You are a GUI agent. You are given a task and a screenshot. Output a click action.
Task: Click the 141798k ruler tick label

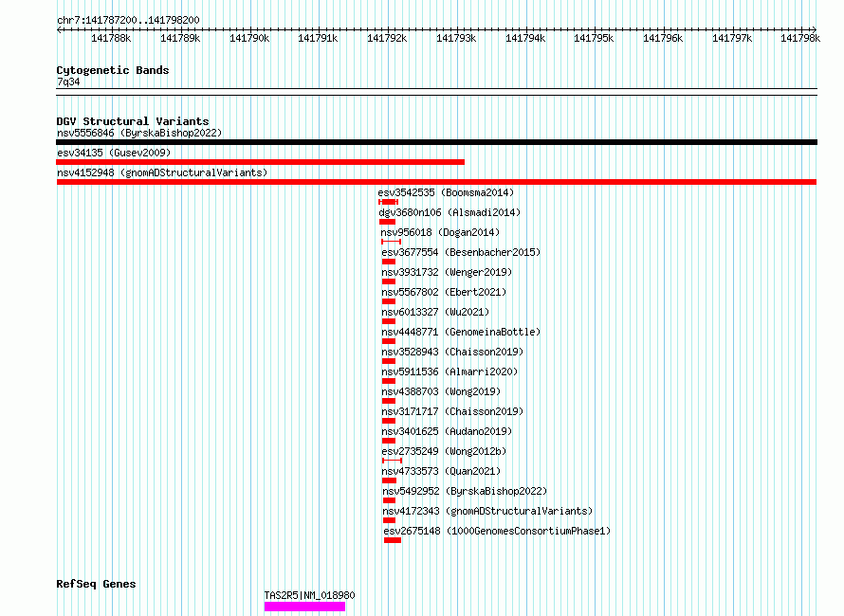coord(800,38)
